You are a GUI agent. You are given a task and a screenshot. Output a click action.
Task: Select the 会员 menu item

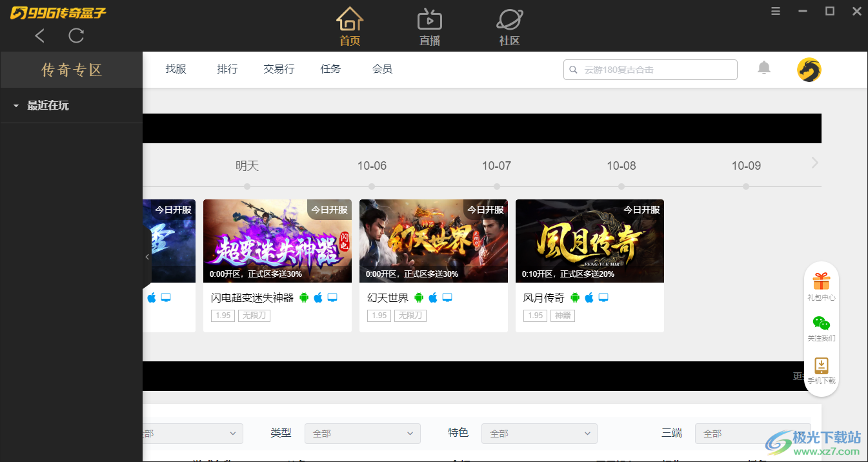click(x=383, y=69)
